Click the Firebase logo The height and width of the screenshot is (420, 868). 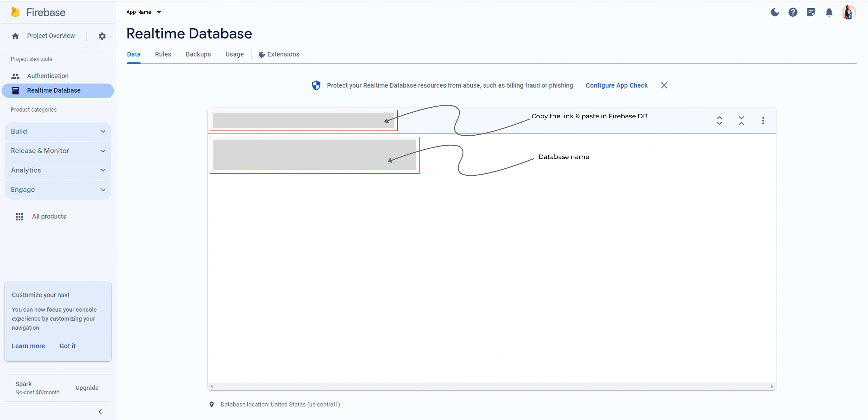(38, 12)
